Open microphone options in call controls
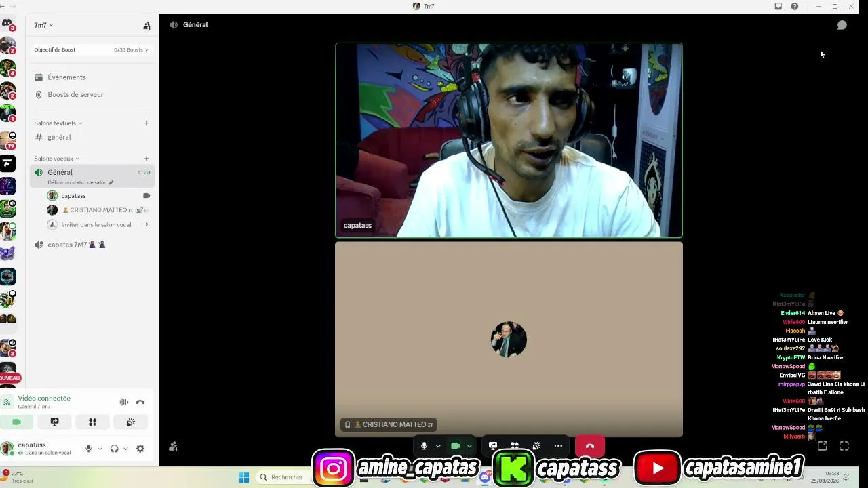The image size is (868, 488). click(438, 446)
